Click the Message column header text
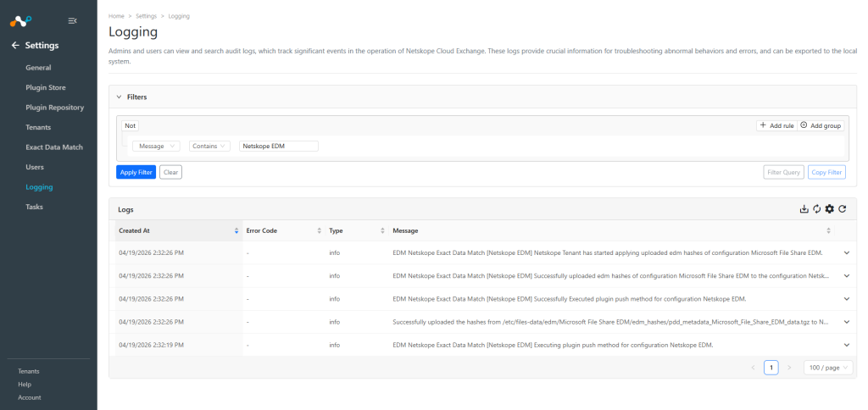The image size is (868, 410). [x=405, y=230]
